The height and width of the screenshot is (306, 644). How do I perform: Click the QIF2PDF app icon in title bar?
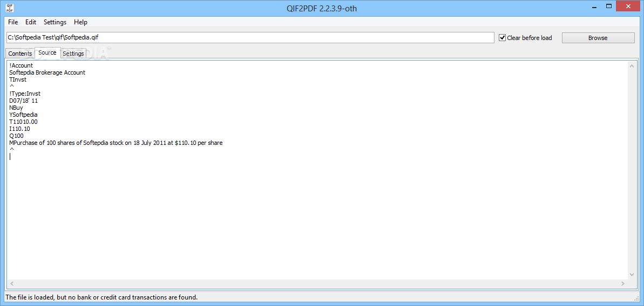coord(9,8)
